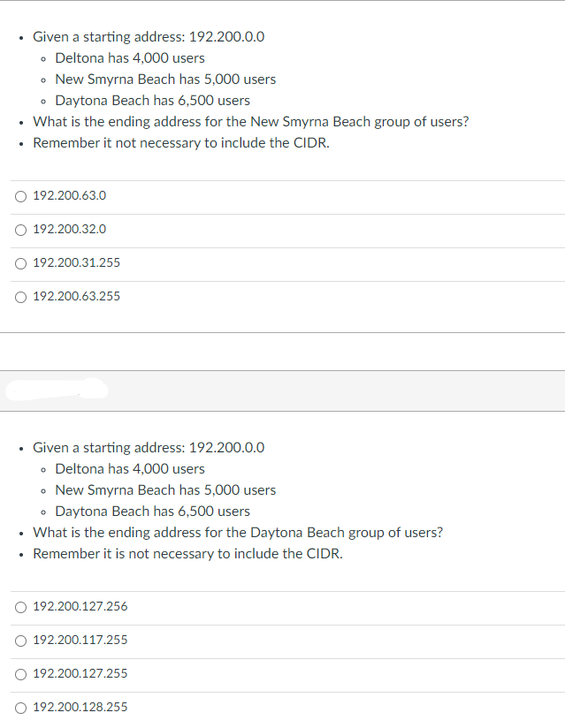Click answer text 192.200.31.255
Image resolution: width=565 pixels, height=728 pixels.
(x=77, y=262)
